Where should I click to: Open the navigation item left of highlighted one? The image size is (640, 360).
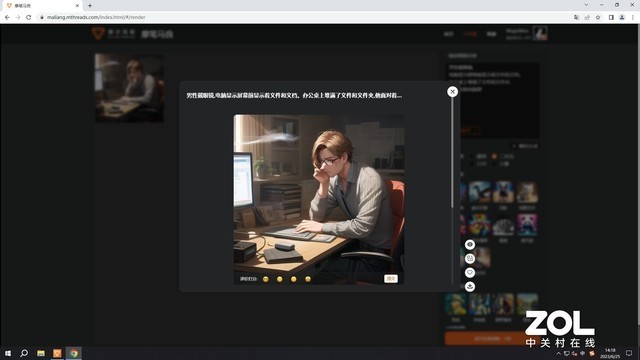pos(449,34)
